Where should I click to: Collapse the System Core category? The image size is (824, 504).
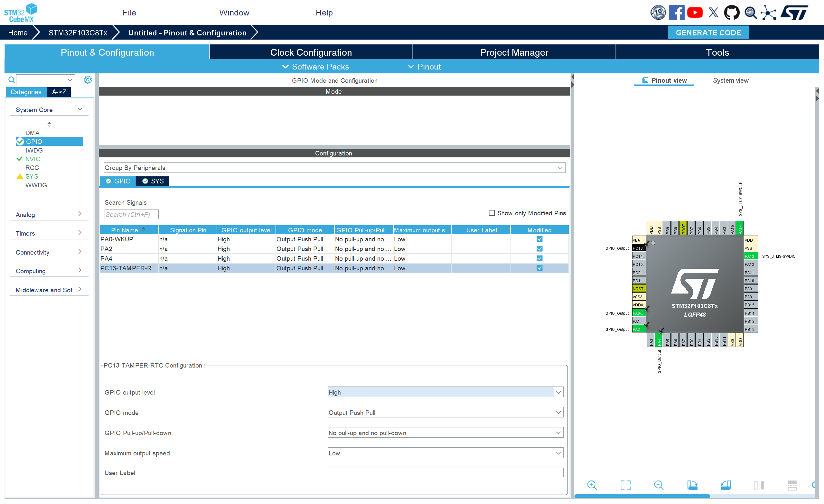(x=49, y=110)
